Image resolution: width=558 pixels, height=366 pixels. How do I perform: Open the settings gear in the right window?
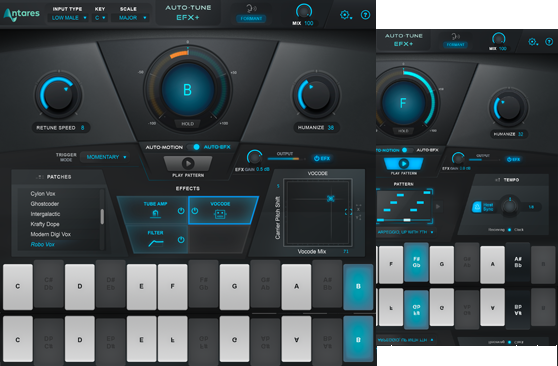tap(533, 42)
